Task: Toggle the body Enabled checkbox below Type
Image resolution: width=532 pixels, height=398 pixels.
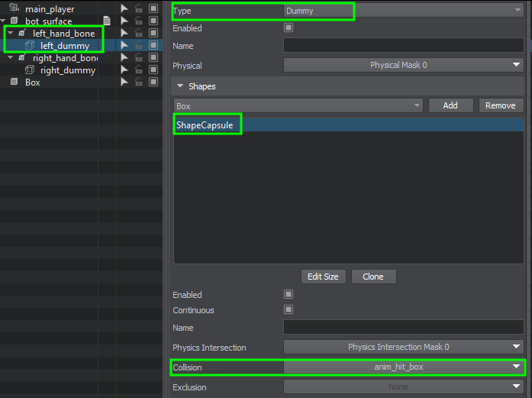Action: pos(288,28)
